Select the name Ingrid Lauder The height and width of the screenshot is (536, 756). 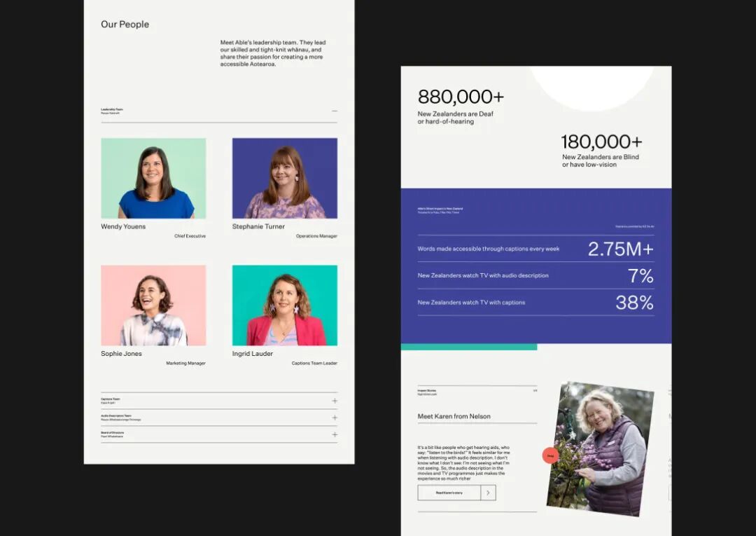click(x=253, y=354)
